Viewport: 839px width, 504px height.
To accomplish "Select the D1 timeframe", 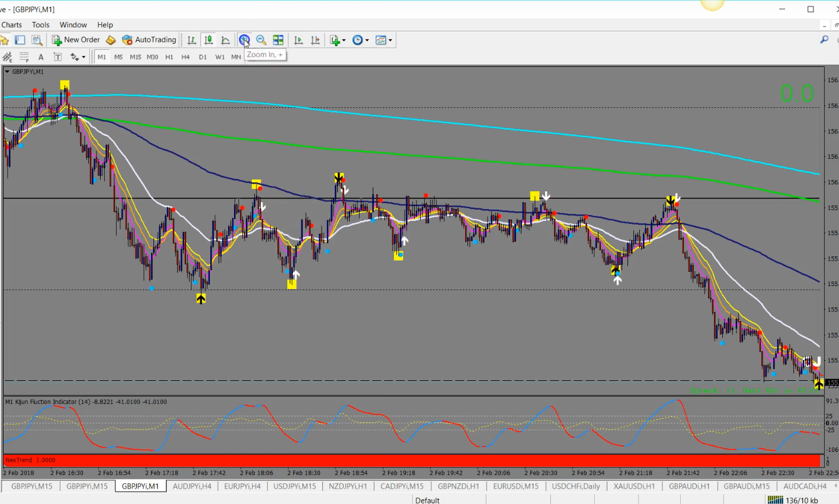I will (203, 57).
